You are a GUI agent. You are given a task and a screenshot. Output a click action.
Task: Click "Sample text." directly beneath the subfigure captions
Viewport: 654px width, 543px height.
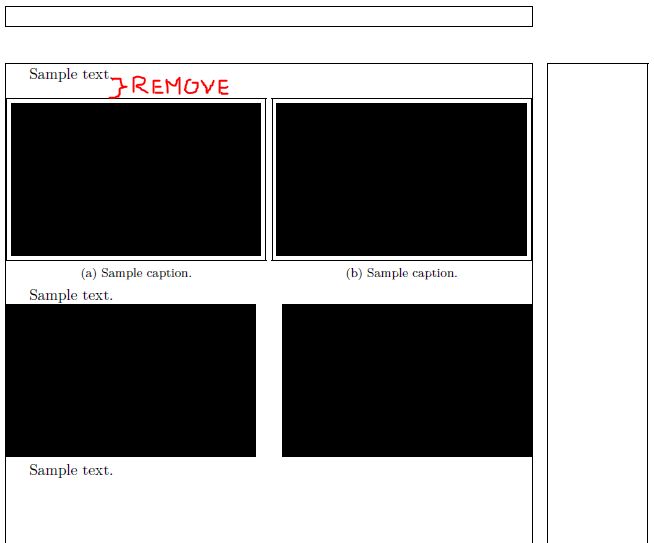[x=71, y=295]
